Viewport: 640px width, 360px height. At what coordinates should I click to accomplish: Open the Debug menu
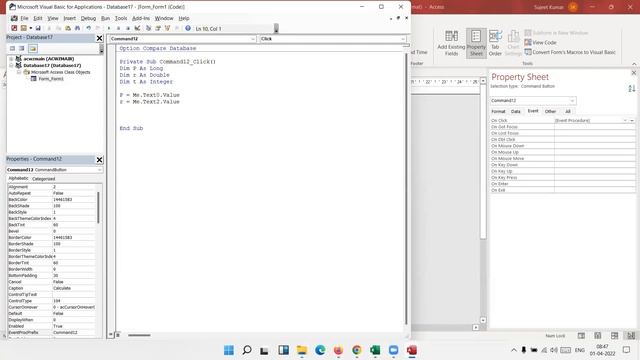88,18
